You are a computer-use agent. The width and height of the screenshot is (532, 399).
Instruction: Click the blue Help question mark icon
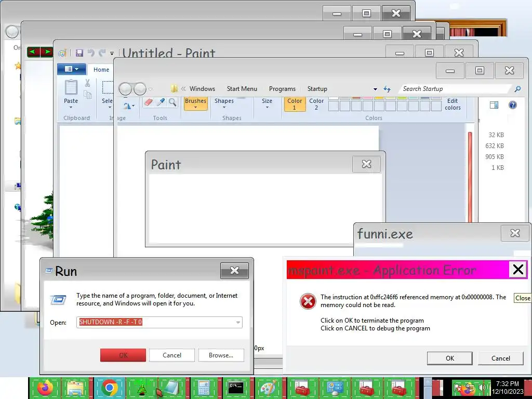click(513, 105)
